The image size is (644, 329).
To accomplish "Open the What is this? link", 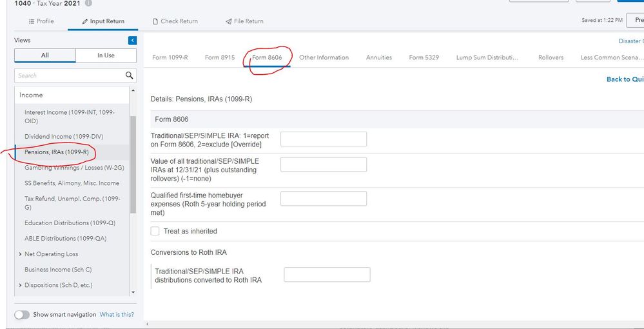I will (117, 315).
